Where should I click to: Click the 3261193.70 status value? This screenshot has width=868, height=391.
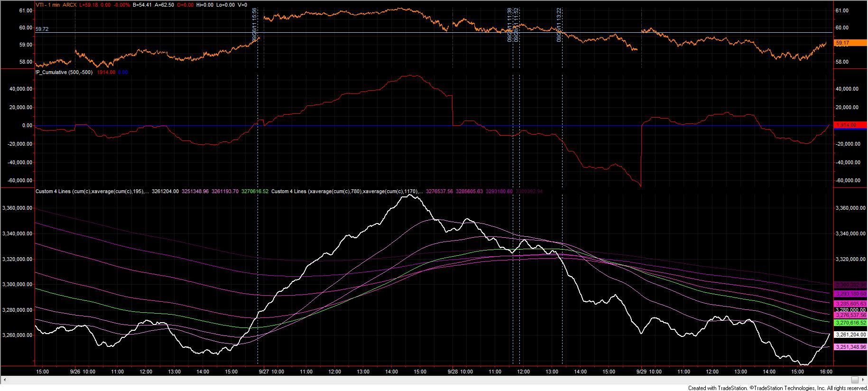tap(225, 191)
